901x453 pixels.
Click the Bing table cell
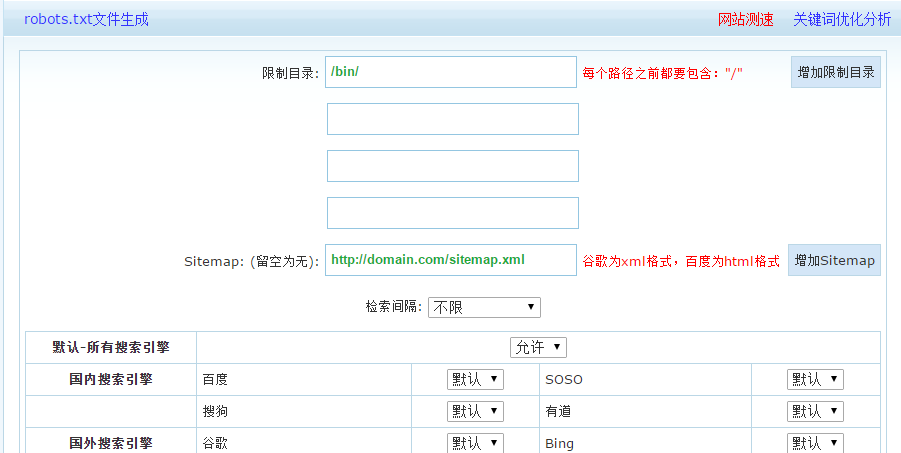(645, 440)
